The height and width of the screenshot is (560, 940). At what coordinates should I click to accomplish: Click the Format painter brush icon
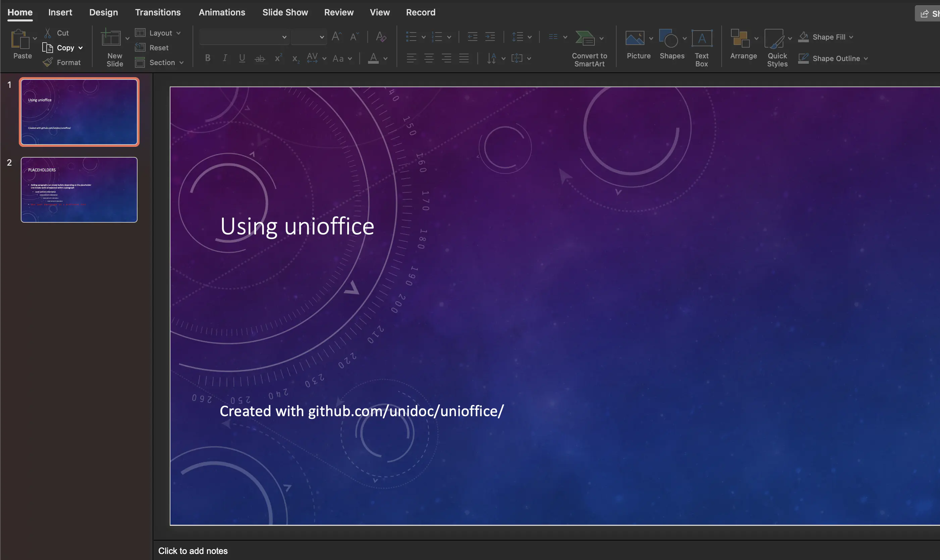(x=48, y=62)
